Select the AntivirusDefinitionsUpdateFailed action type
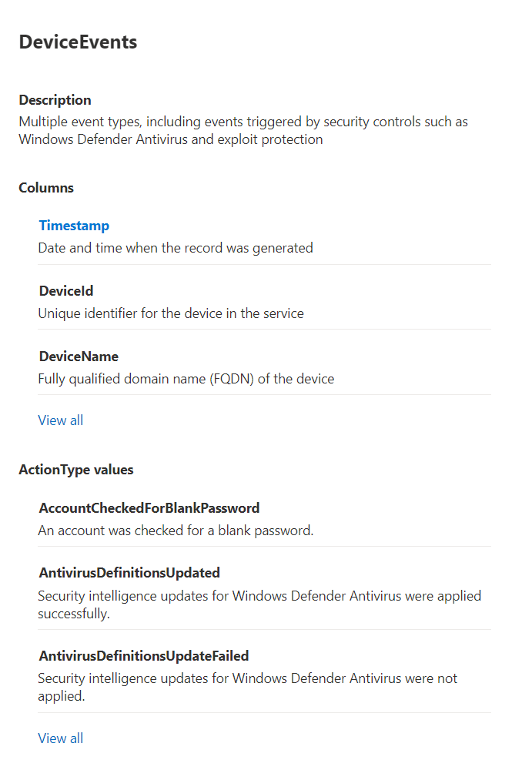This screenshot has width=532, height=760. tap(144, 656)
